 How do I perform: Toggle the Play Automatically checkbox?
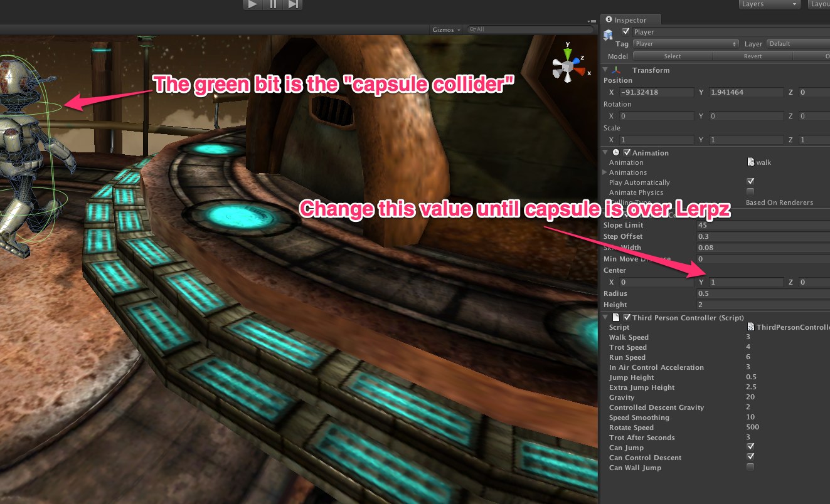750,181
